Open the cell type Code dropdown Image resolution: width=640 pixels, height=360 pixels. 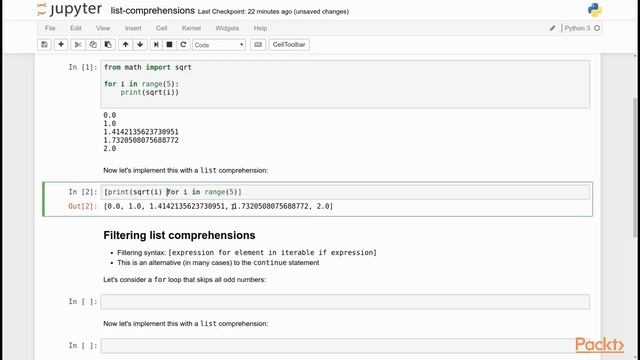click(x=219, y=45)
